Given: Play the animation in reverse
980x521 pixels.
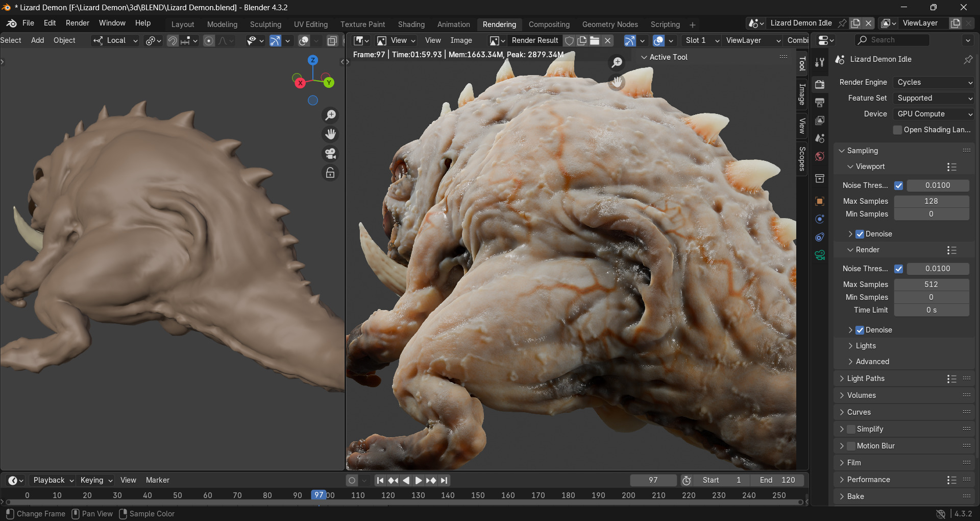Looking at the screenshot, I should pos(406,480).
